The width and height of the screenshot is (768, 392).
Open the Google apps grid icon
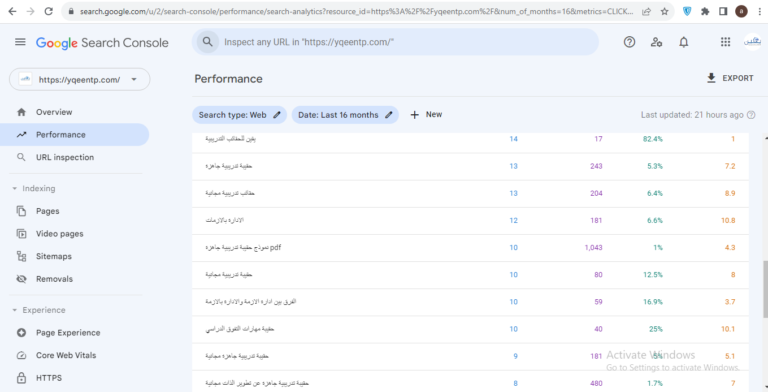pos(725,42)
